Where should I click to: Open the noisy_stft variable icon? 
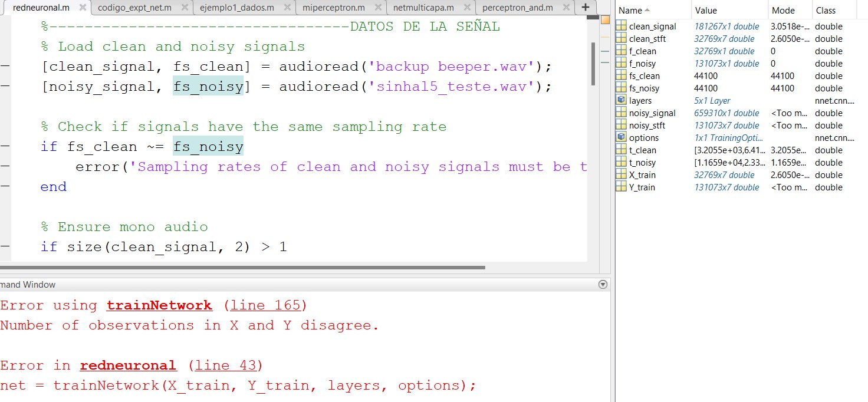coord(622,125)
